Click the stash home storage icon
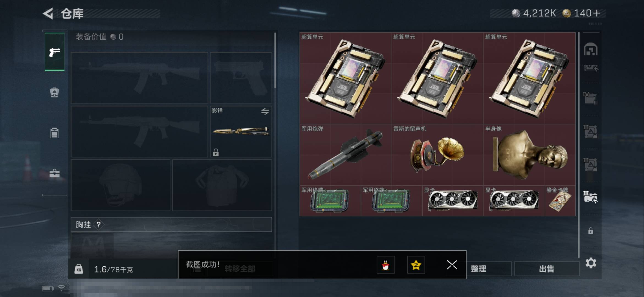Screen dimensions: 644x297 tap(591, 50)
